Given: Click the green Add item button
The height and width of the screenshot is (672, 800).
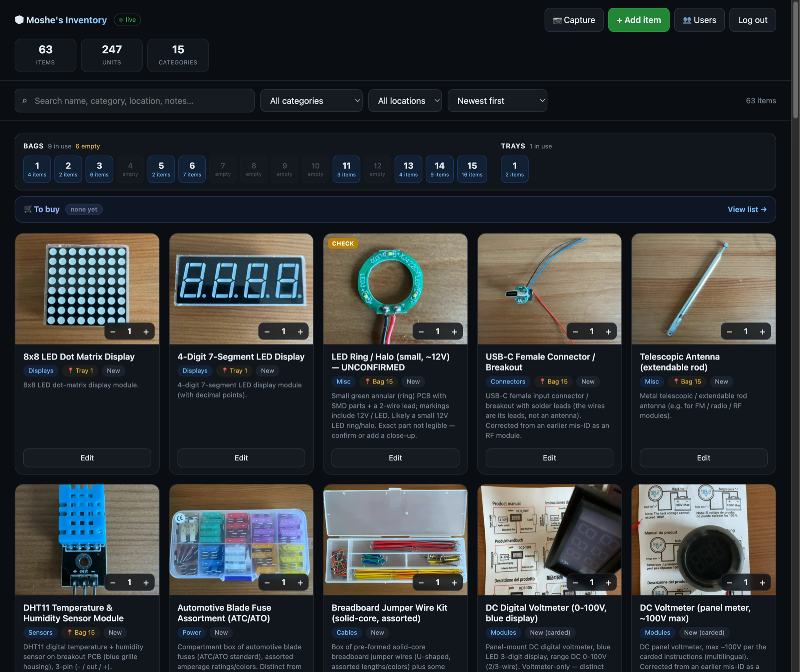Looking at the screenshot, I should point(639,20).
